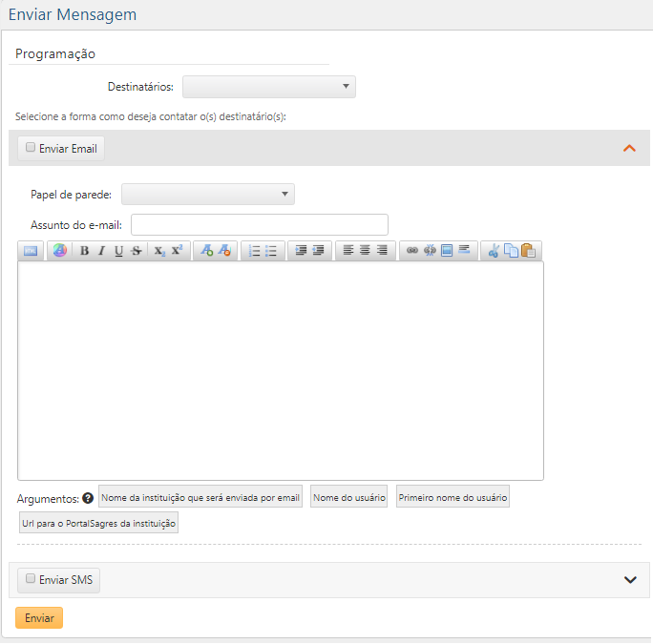This screenshot has width=653, height=644.
Task: Open the text color picker icon
Action: pyautogui.click(x=60, y=250)
